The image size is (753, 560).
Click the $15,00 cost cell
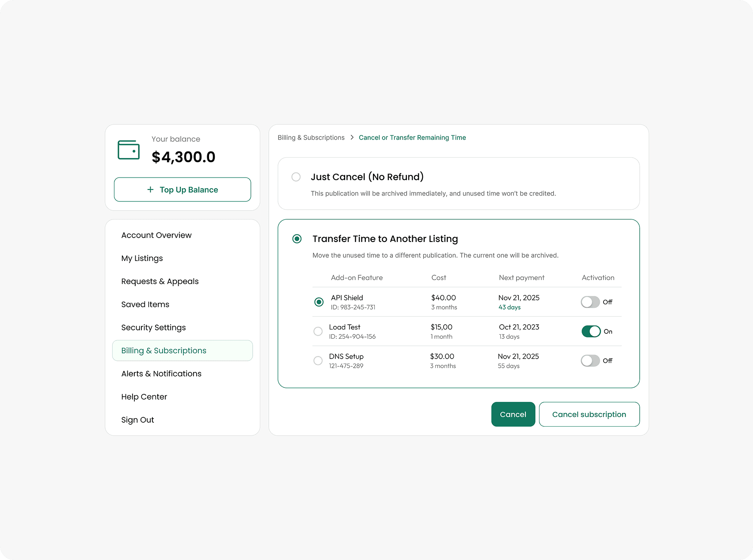coord(441,327)
